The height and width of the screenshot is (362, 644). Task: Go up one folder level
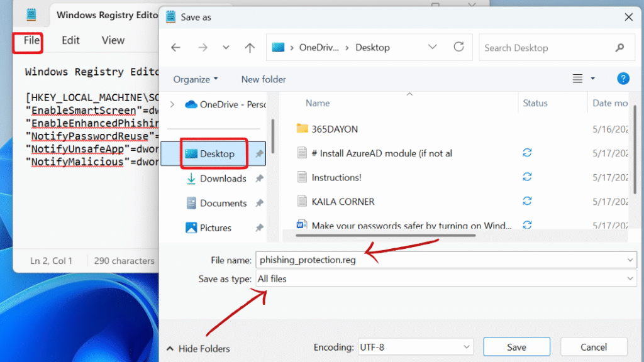(250, 48)
